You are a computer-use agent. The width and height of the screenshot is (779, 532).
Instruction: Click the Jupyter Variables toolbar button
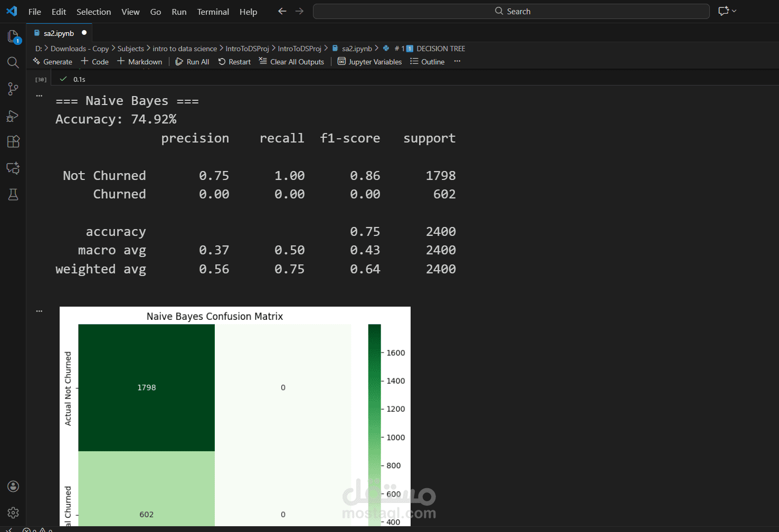coord(370,62)
